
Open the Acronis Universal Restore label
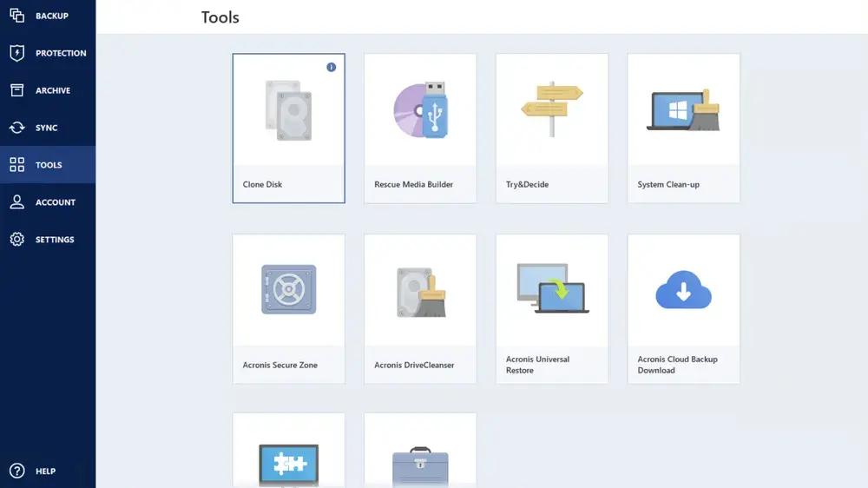click(537, 365)
